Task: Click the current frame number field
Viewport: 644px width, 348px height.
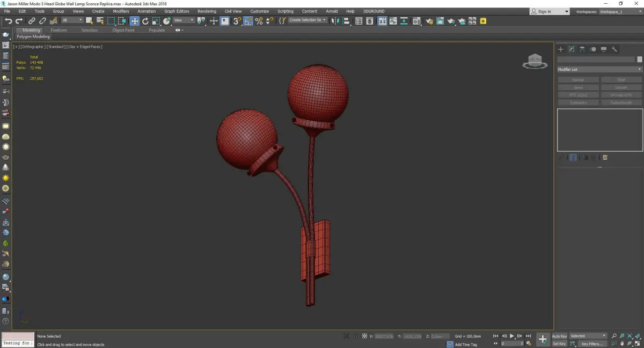Action: (x=511, y=344)
